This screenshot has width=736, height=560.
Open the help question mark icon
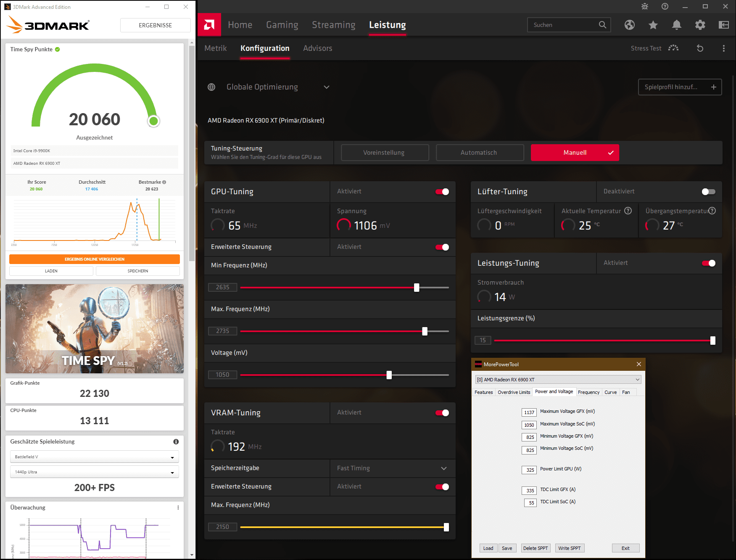[665, 6]
